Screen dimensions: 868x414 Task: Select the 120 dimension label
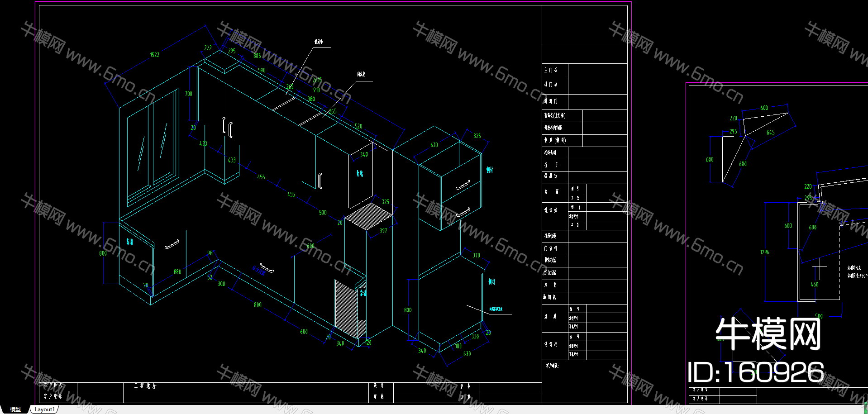[368, 343]
